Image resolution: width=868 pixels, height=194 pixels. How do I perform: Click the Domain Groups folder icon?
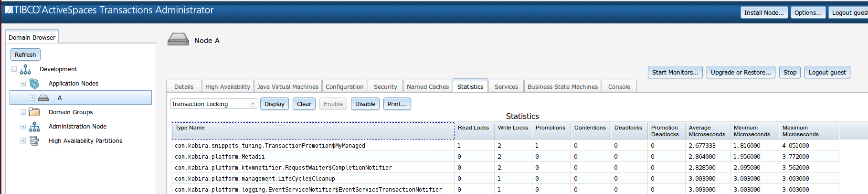pyautogui.click(x=34, y=112)
